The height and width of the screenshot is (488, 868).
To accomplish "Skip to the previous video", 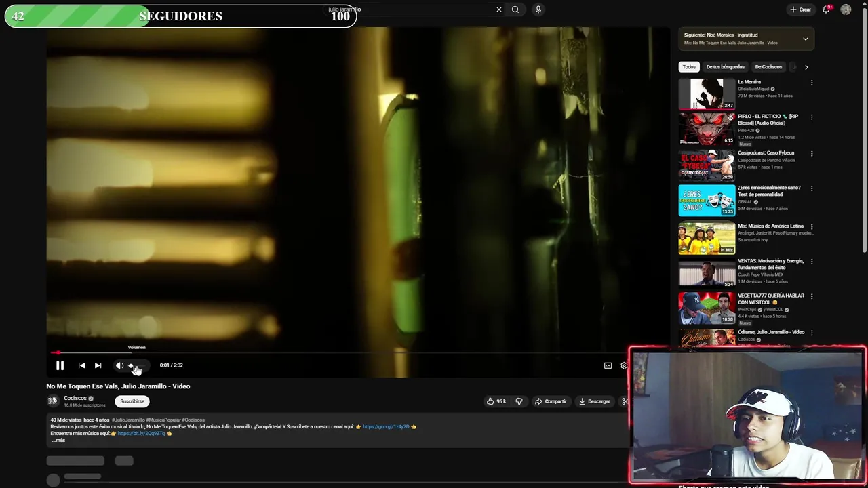I will pos(81,365).
